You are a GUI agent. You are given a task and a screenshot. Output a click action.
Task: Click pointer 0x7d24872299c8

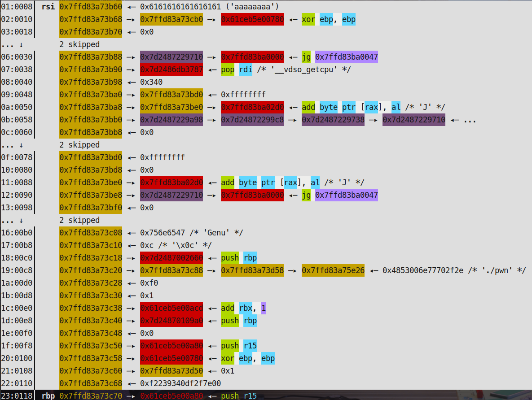252,120
